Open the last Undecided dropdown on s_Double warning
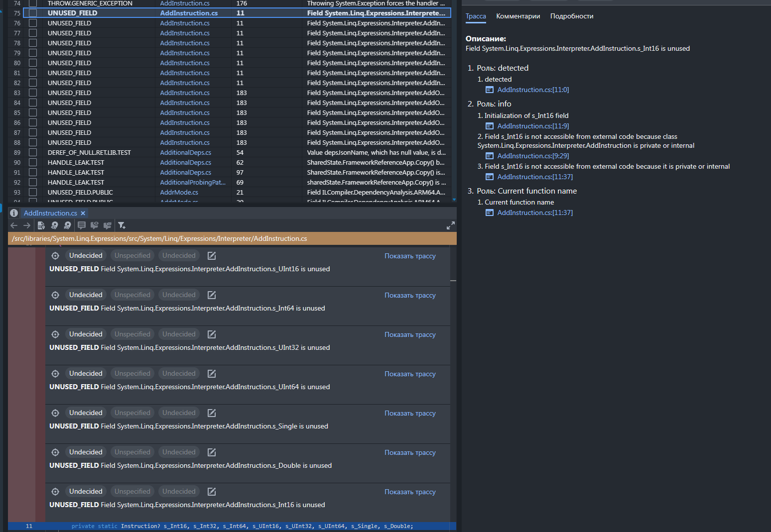The width and height of the screenshot is (771, 532). point(179,452)
